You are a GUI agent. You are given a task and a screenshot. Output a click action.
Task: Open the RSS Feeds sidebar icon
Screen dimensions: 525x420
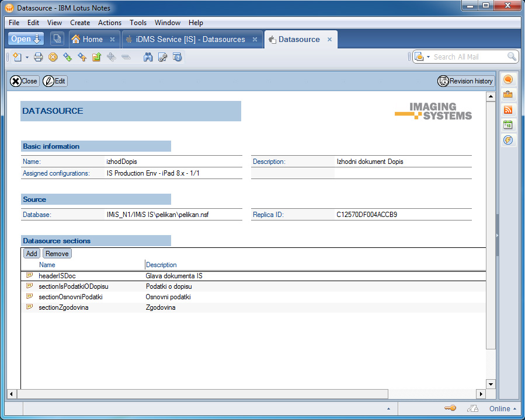508,110
